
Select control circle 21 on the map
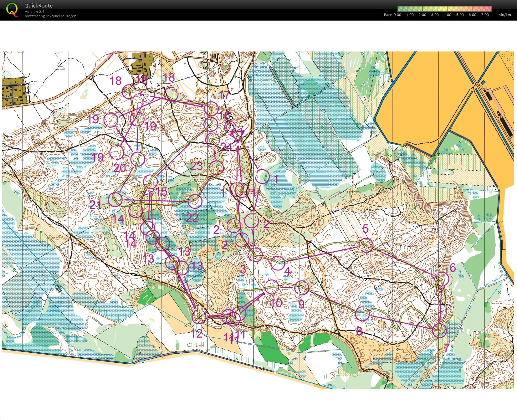(115, 199)
